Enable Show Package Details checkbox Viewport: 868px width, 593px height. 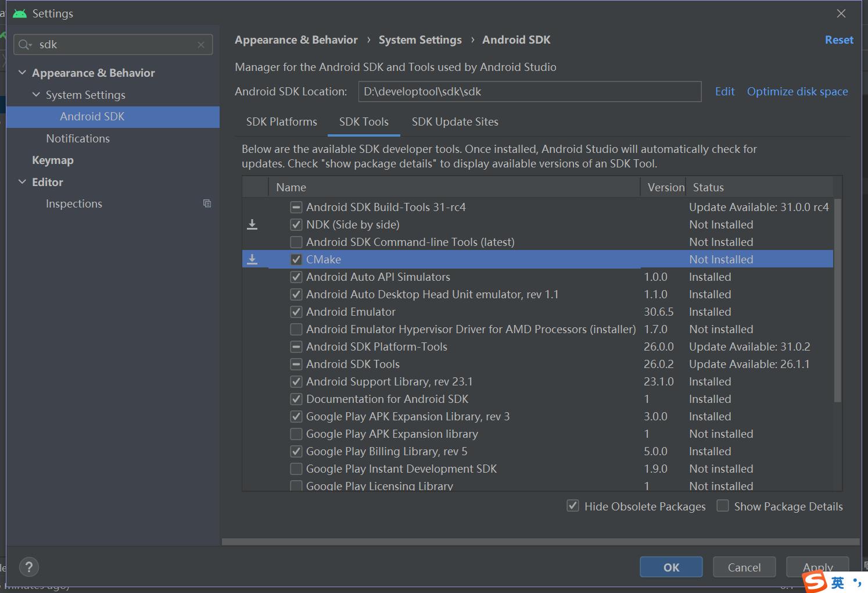723,506
